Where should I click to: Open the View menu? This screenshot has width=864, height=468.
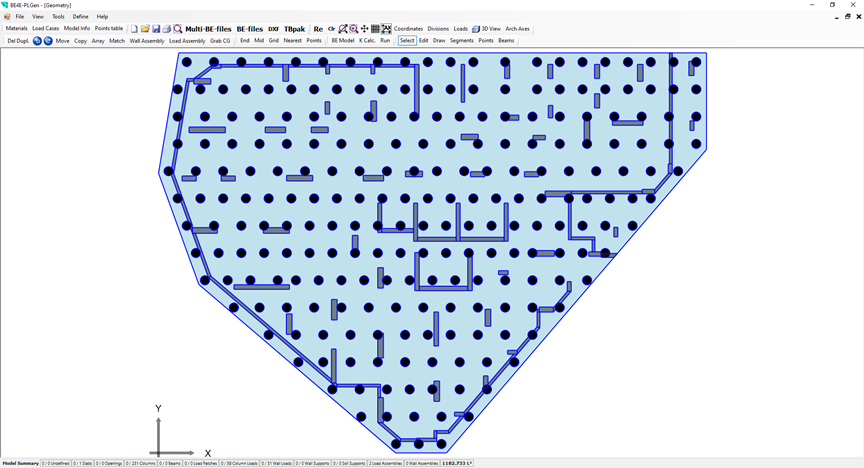[38, 17]
